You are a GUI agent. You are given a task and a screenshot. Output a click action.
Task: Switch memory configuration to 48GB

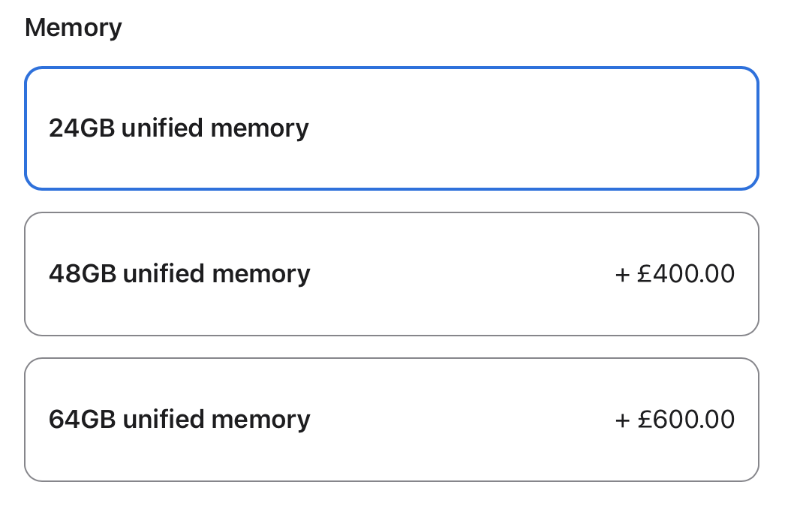tap(391, 274)
